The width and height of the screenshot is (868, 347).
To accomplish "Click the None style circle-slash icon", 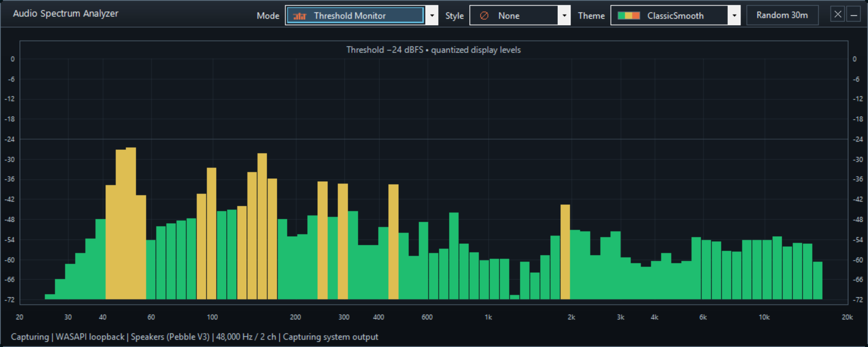I will tap(484, 16).
